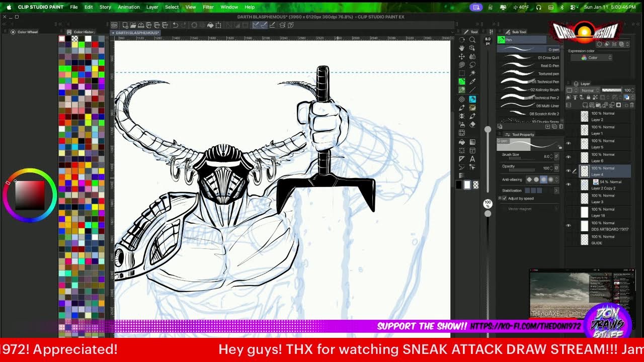This screenshot has height=362, width=644.
Task: Select the Rectangle marquee selection tool
Action: [x=462, y=73]
